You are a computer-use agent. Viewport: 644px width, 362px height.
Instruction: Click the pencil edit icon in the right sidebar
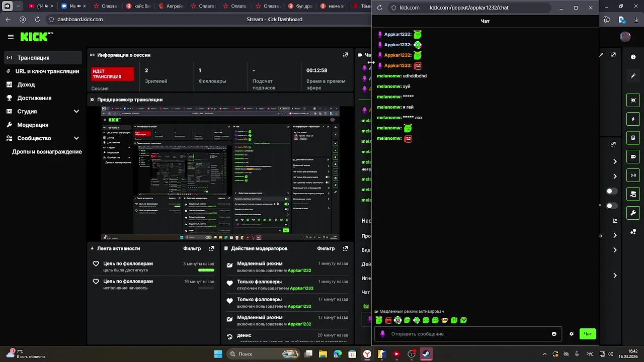[x=633, y=76]
